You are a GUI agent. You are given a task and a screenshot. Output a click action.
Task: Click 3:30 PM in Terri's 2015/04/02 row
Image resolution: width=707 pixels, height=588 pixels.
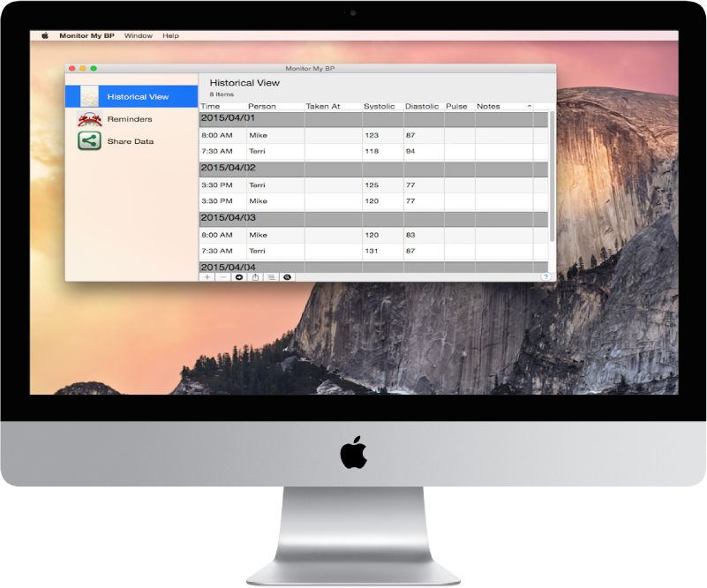(x=217, y=185)
